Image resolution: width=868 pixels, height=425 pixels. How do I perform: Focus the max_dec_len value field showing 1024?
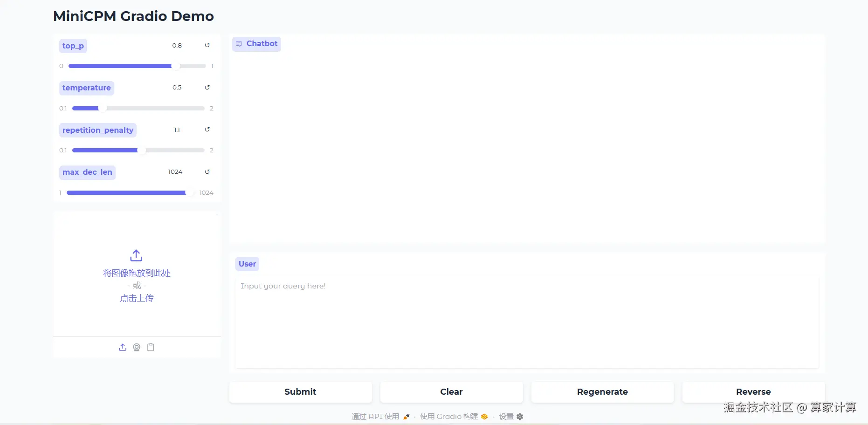click(x=175, y=172)
